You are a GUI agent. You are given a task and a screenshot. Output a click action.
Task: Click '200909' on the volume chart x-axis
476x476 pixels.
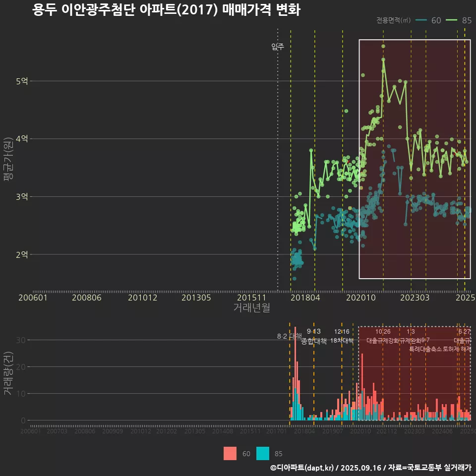coord(113,431)
